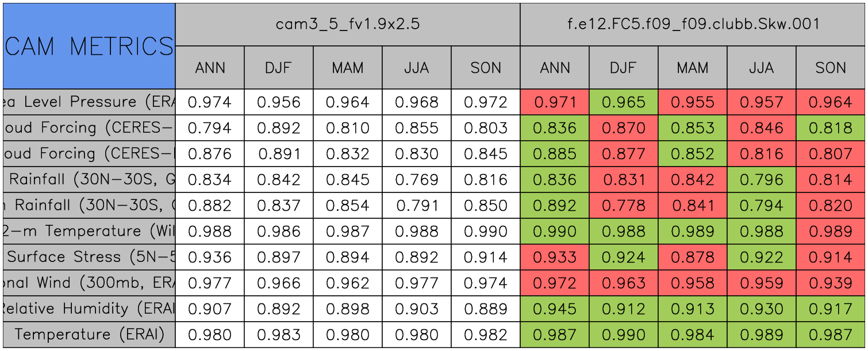The width and height of the screenshot is (868, 351).
Task: Click DJF column header under cam3_5_fv1.9x2.5
Action: pos(279,68)
